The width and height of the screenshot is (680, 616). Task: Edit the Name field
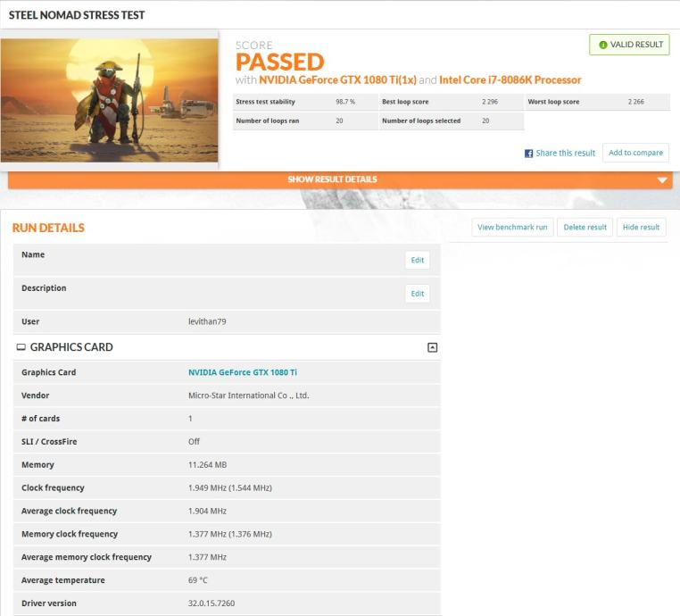[418, 260]
